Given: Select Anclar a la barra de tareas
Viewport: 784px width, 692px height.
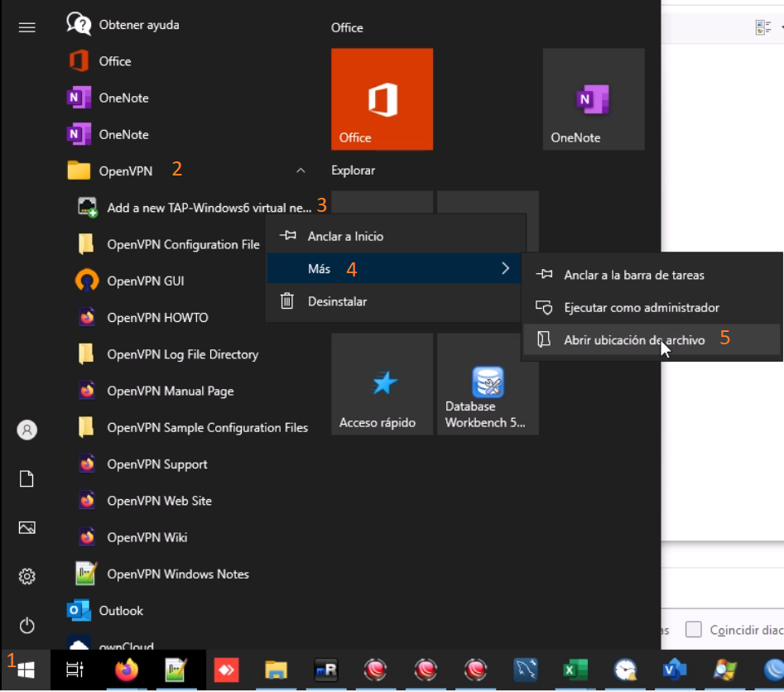Looking at the screenshot, I should click(x=652, y=275).
